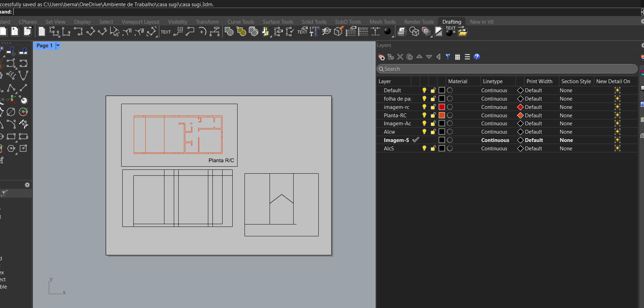The image size is (644, 308).
Task: Click the red color swatch of imagem-rc
Action: (442, 107)
